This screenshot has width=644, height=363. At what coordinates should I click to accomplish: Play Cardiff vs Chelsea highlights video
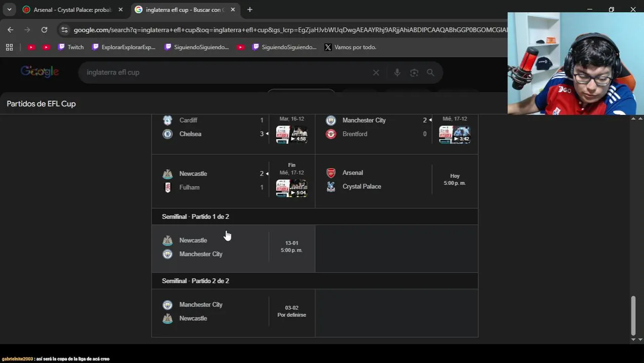292,135
